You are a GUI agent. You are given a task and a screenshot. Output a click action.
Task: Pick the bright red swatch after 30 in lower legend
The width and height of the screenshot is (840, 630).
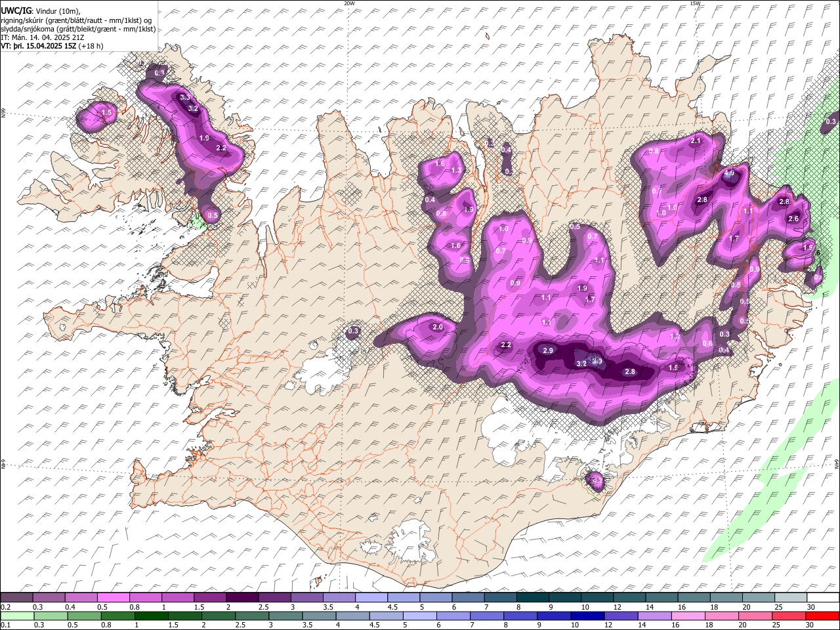coord(823,616)
